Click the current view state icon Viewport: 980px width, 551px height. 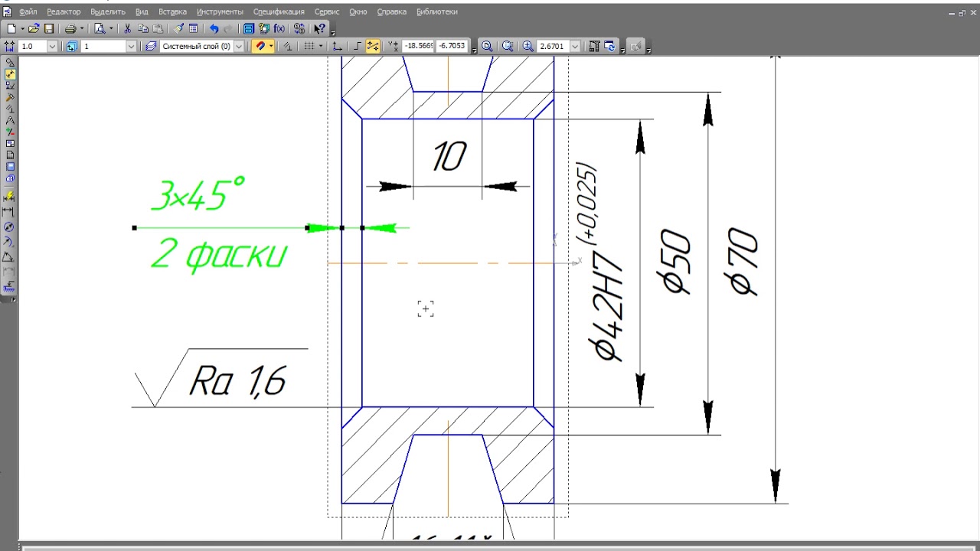click(71, 46)
